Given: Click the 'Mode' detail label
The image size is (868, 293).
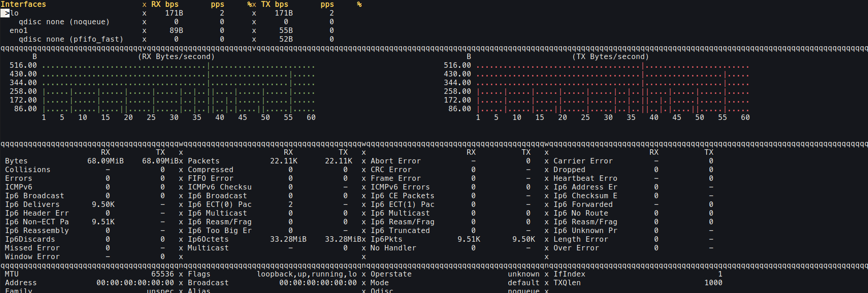Looking at the screenshot, I should click(x=380, y=283).
